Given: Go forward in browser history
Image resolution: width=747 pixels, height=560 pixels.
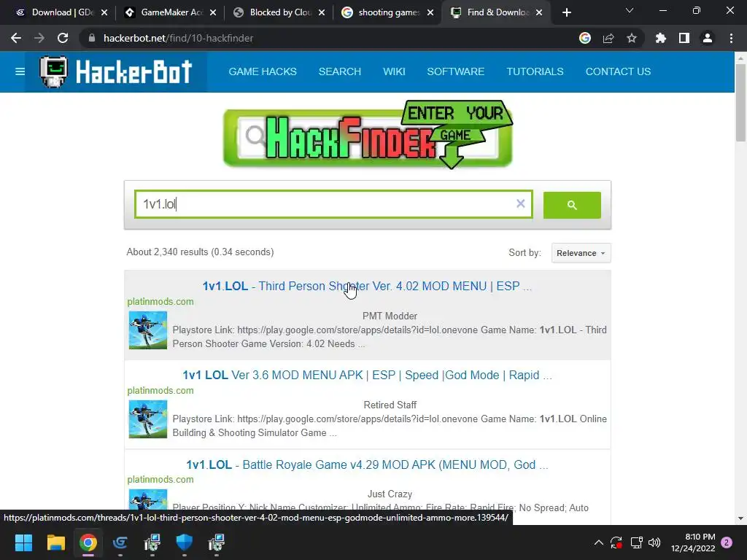Looking at the screenshot, I should pos(39,38).
